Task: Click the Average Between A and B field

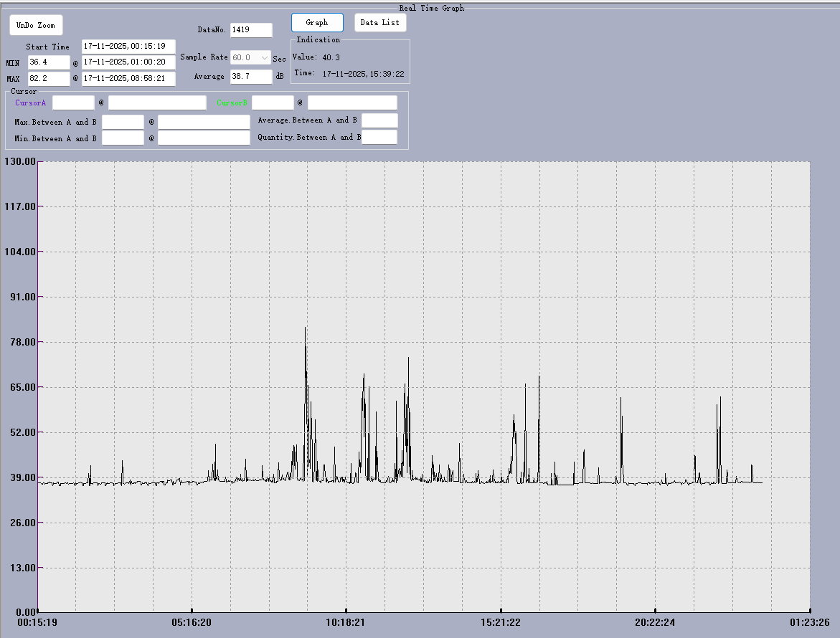Action: pyautogui.click(x=379, y=120)
